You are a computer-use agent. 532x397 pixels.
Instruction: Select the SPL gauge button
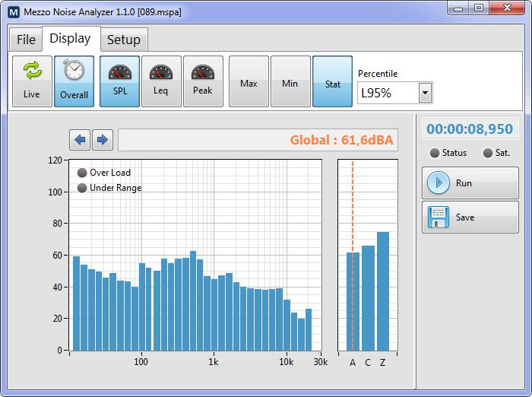click(x=120, y=81)
